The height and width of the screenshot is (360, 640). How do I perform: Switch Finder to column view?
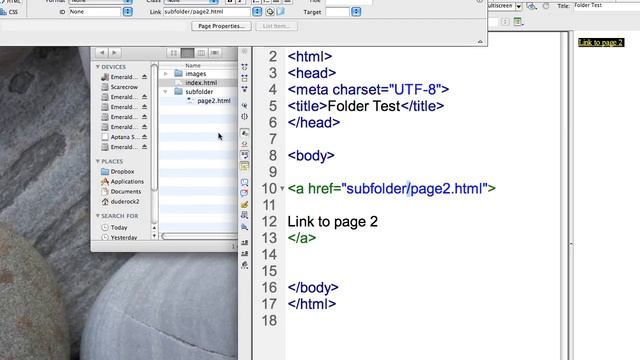tap(201, 53)
